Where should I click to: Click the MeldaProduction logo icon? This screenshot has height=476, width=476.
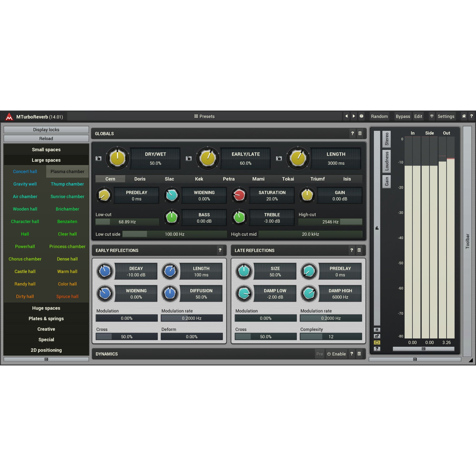point(9,117)
